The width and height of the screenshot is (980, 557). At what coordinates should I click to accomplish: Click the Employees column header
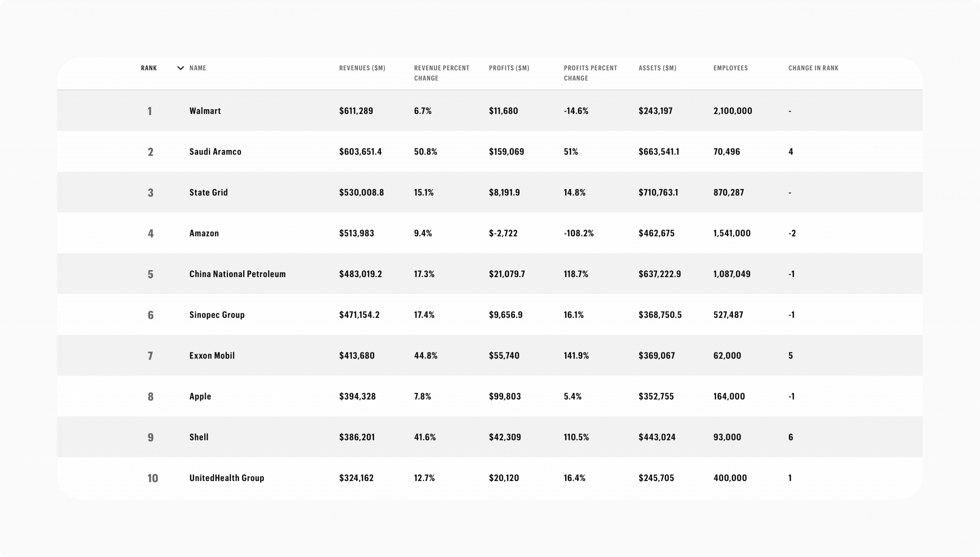(x=730, y=68)
